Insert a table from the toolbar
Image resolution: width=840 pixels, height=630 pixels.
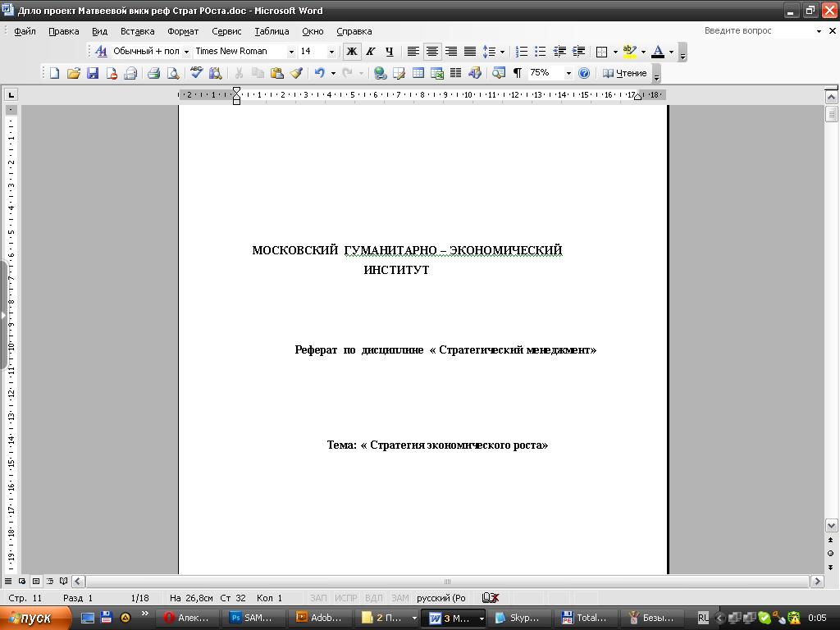coord(418,73)
